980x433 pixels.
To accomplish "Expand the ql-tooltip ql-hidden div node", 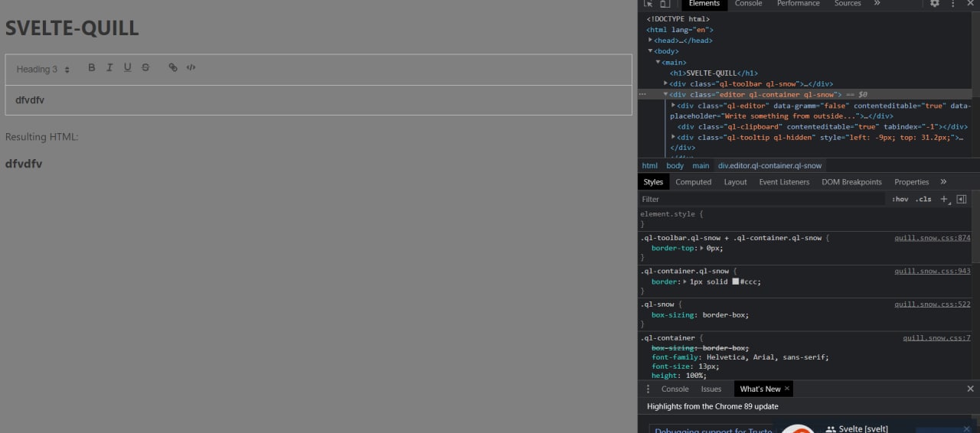I will pyautogui.click(x=674, y=137).
